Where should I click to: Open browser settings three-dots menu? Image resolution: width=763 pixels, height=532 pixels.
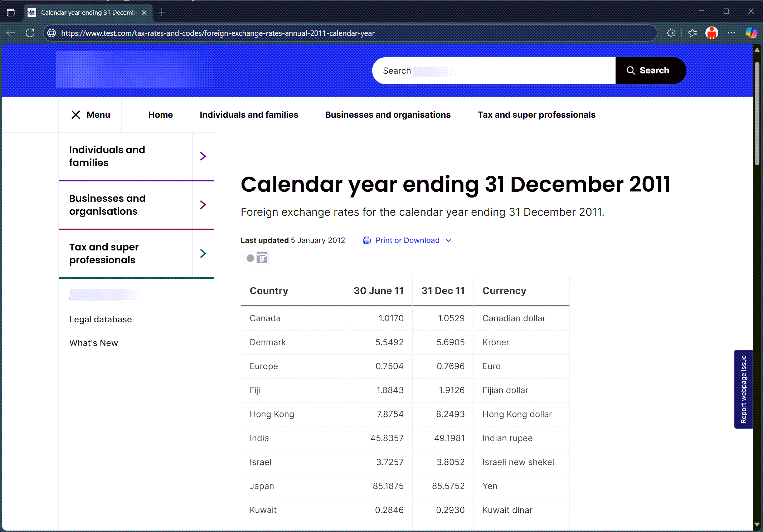click(731, 33)
